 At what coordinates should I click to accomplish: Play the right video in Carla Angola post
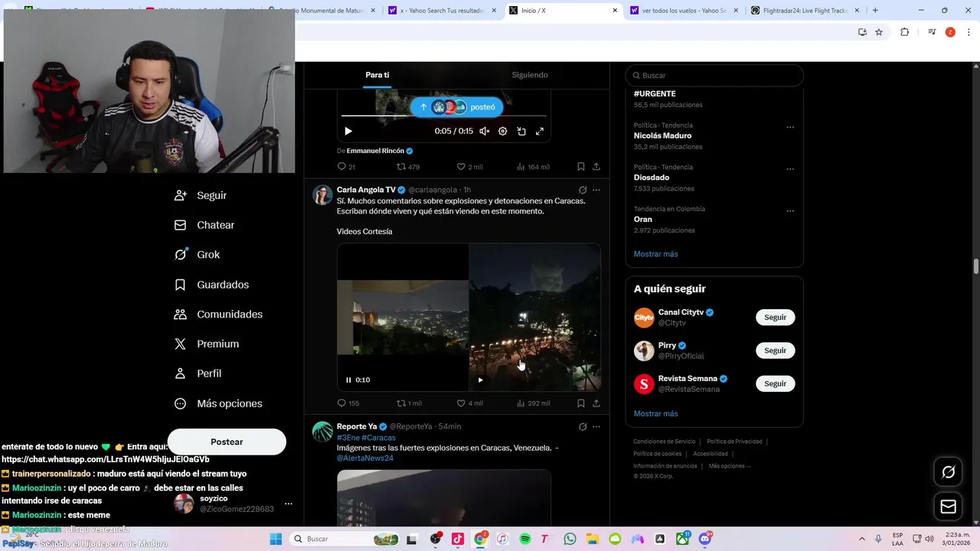(480, 380)
